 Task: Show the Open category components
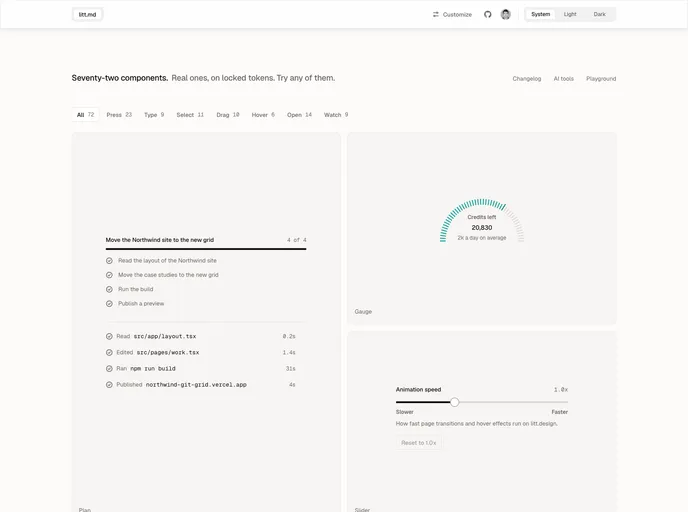299,115
